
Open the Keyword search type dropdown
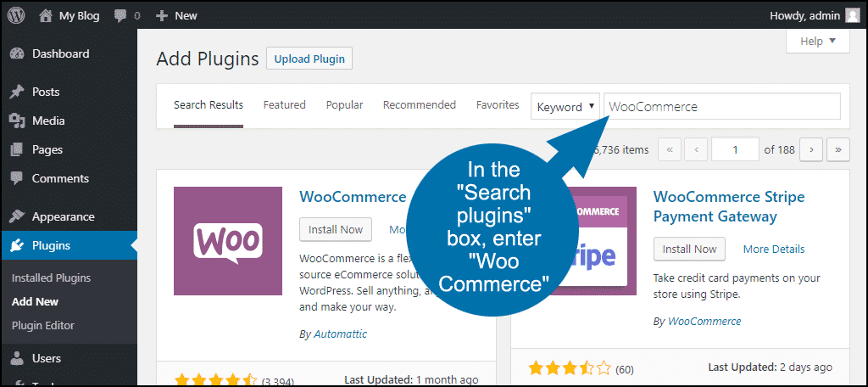565,107
